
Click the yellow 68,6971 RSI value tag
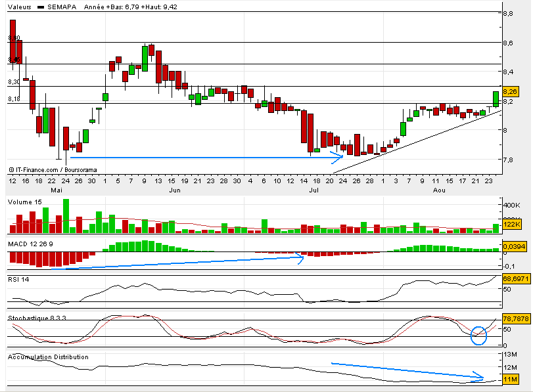pyautogui.click(x=516, y=279)
